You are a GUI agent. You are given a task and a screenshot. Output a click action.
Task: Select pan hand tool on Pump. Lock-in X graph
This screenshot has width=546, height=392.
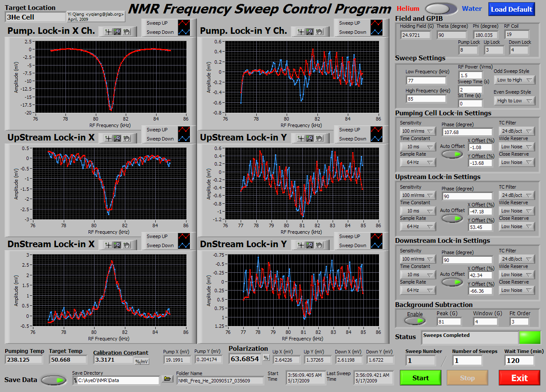[127, 31]
